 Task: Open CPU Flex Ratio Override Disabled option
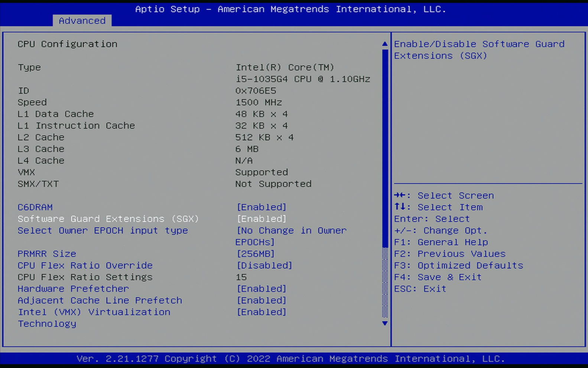click(x=264, y=265)
